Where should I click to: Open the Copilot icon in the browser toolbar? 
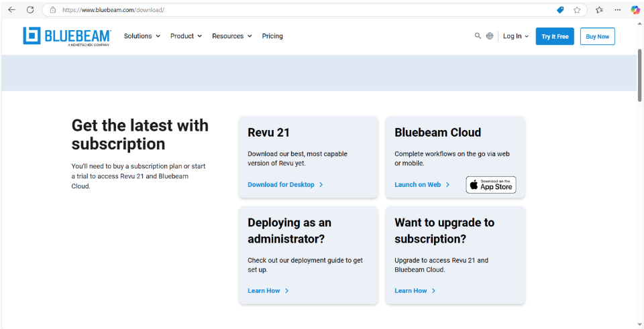tap(635, 10)
